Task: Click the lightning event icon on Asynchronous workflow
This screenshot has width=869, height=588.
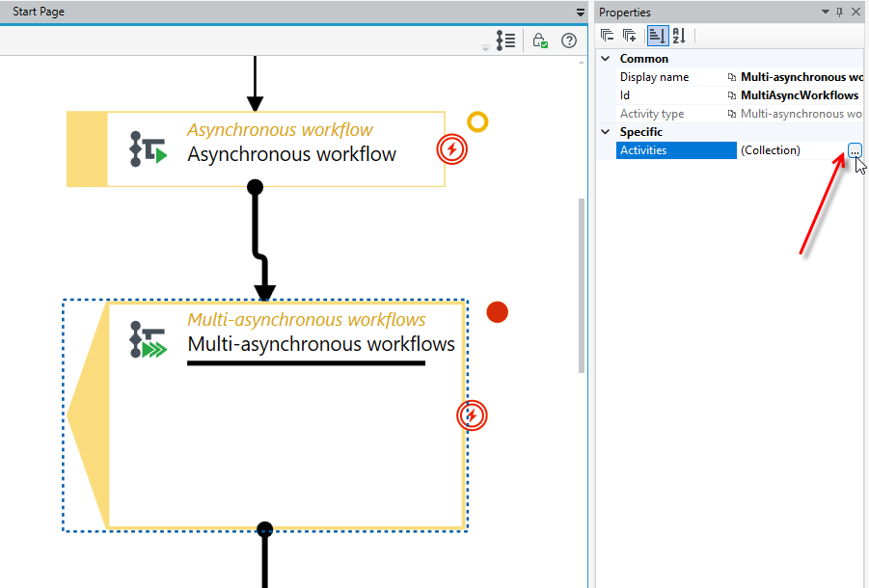Action: pyautogui.click(x=451, y=149)
